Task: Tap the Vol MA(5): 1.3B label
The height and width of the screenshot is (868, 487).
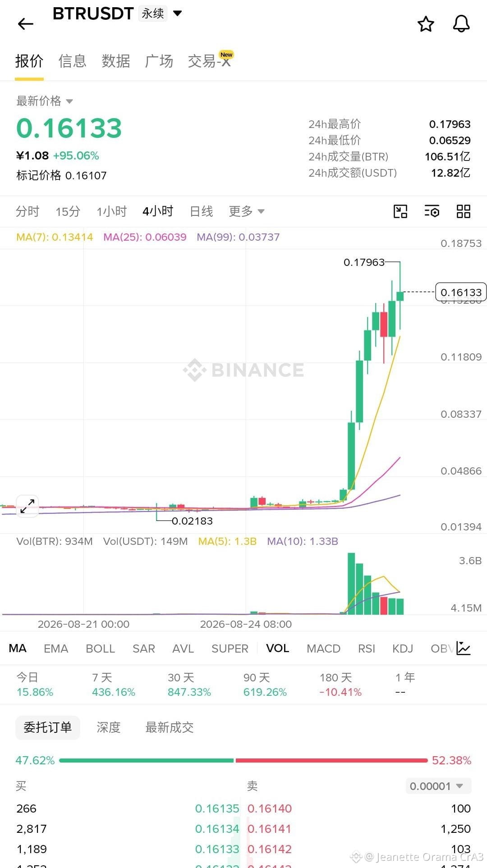Action: 227,541
